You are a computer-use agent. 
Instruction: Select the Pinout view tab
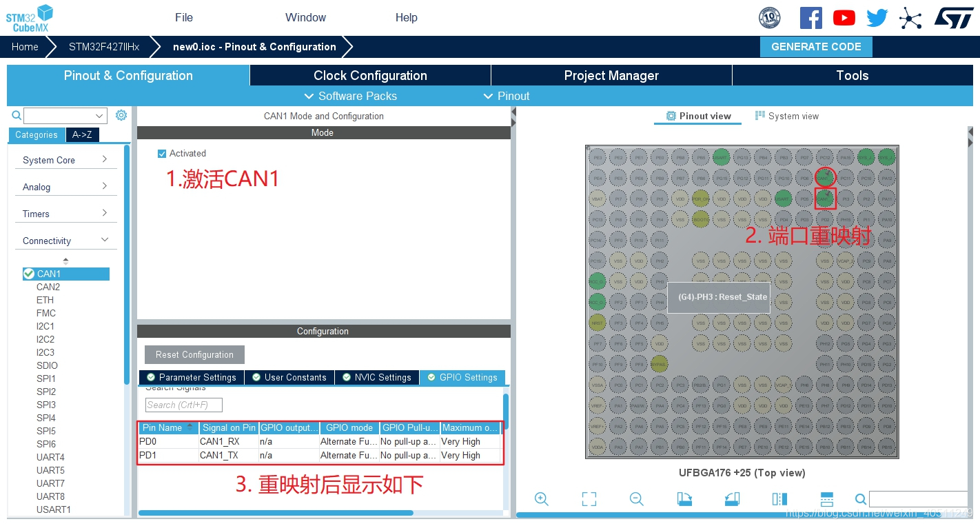point(697,116)
